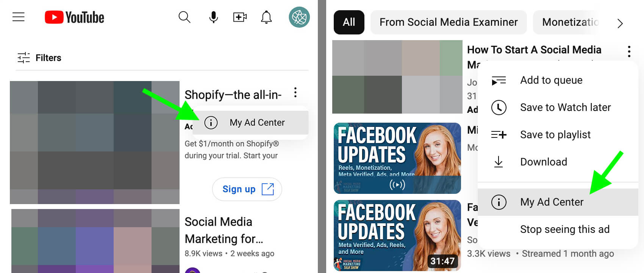The width and height of the screenshot is (644, 273).
Task: Select My Ad Center in Shopify ad popup
Action: click(250, 122)
